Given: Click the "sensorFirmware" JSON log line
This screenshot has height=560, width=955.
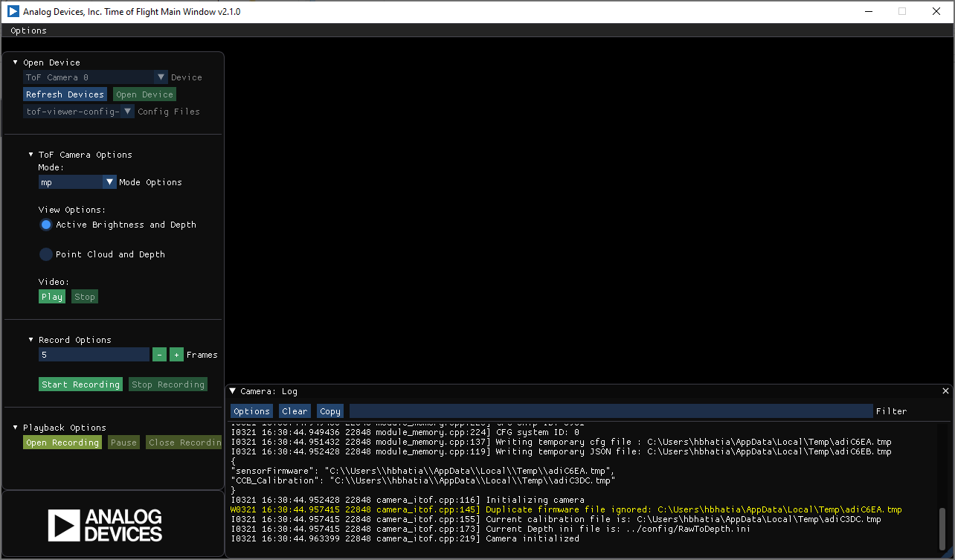Looking at the screenshot, I should (x=423, y=472).
